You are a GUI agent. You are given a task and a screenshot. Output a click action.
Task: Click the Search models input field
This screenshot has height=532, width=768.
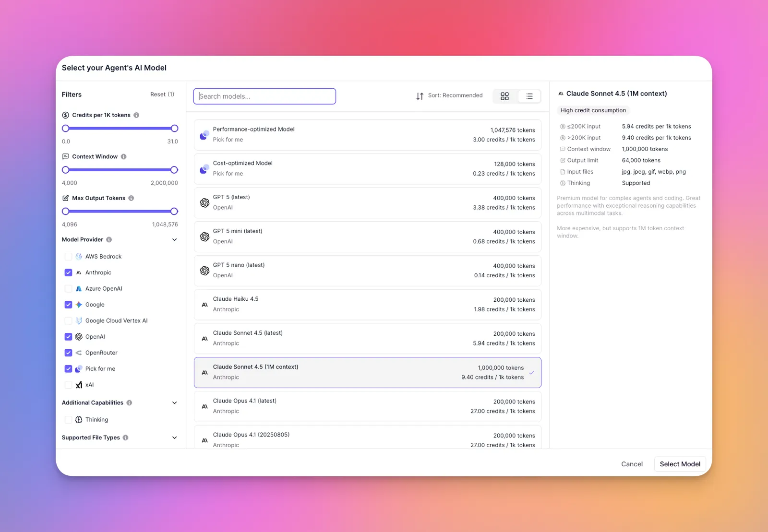pyautogui.click(x=264, y=96)
